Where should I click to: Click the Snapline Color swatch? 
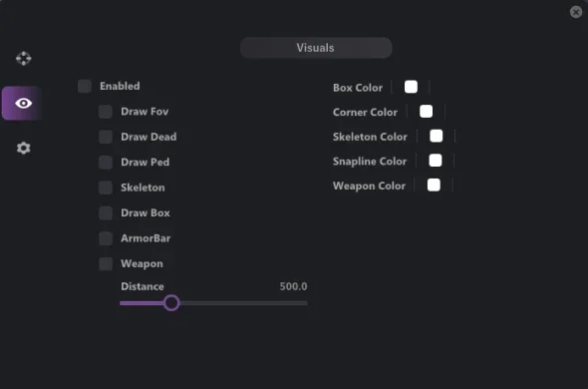(436, 161)
